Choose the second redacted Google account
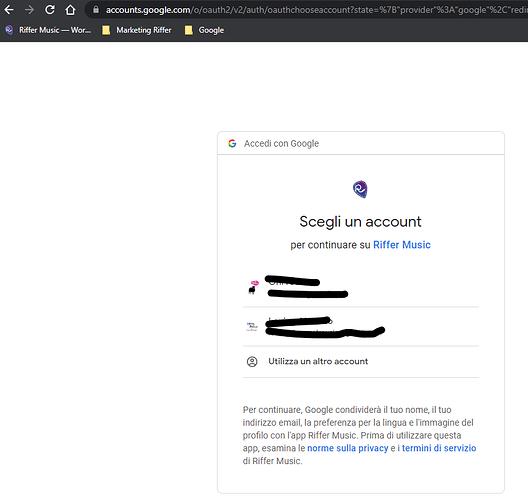Screen dimensions: 528x500 click(361, 327)
